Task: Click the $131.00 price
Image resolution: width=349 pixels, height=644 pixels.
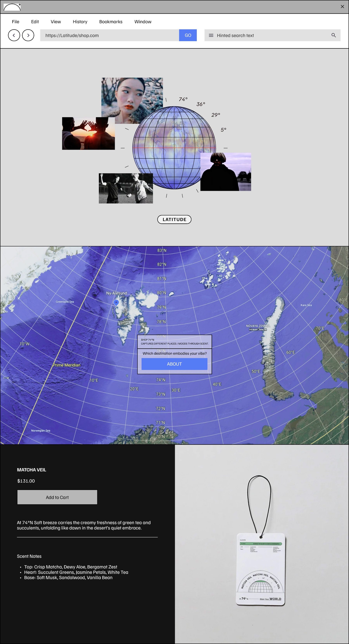Action: pos(26,481)
